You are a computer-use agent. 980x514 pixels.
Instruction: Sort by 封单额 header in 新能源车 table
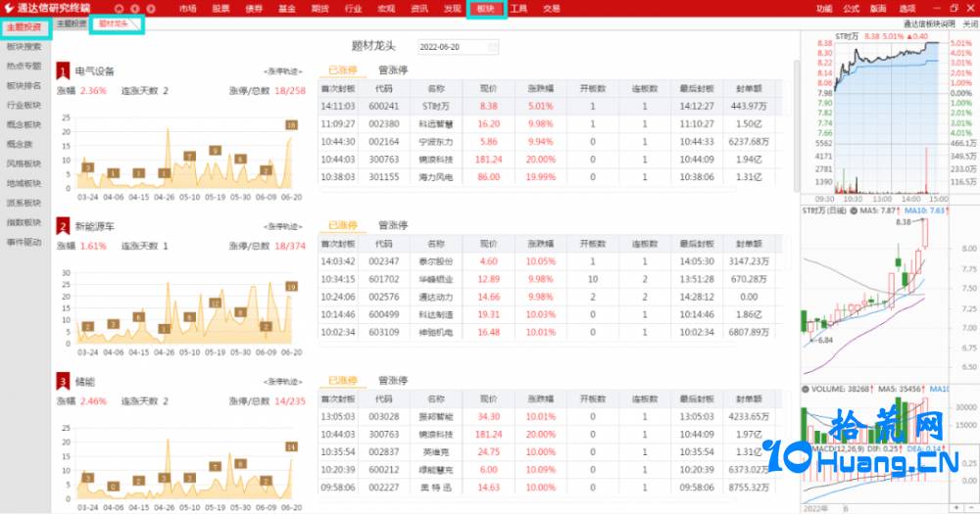click(748, 244)
